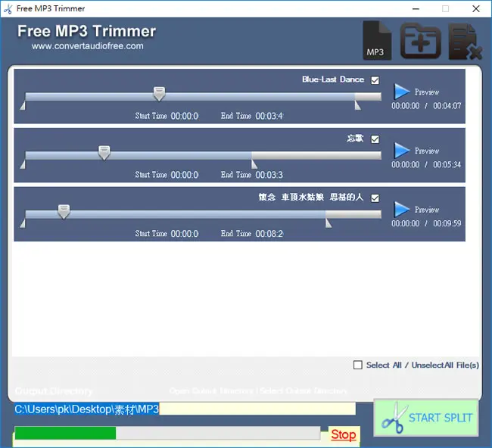The height and width of the screenshot is (448, 492).
Task: Click the third track's slider thumb
Action: pyautogui.click(x=64, y=212)
